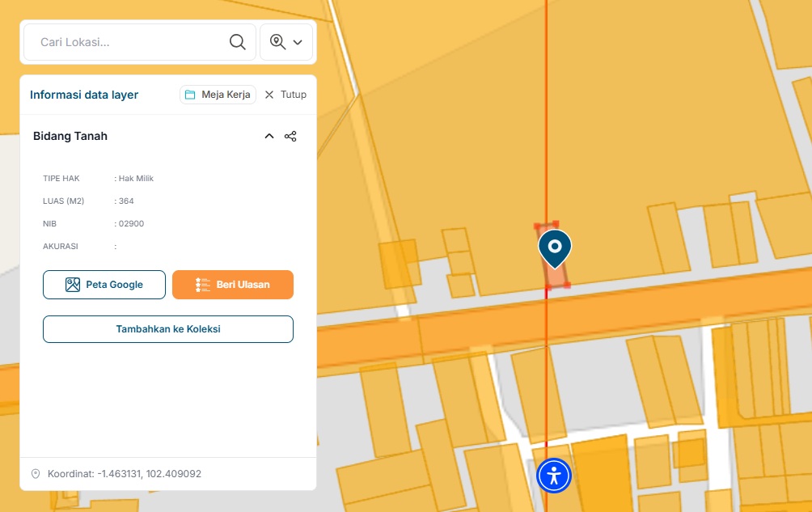
Task: Click the blue map marker pin
Action: [x=555, y=246]
